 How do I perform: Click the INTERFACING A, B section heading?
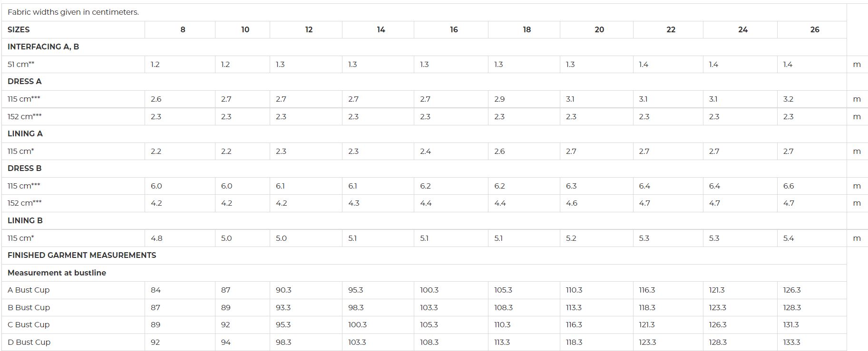click(43, 47)
